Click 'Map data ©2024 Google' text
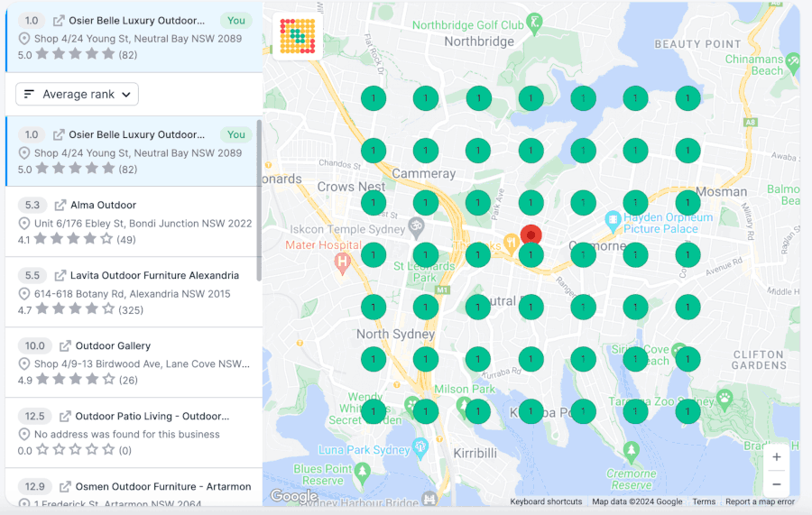This screenshot has width=812, height=515. click(637, 501)
